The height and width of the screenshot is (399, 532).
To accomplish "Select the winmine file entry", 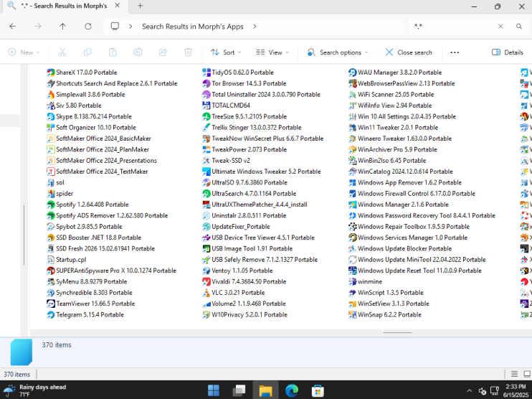I will pyautogui.click(x=365, y=282).
